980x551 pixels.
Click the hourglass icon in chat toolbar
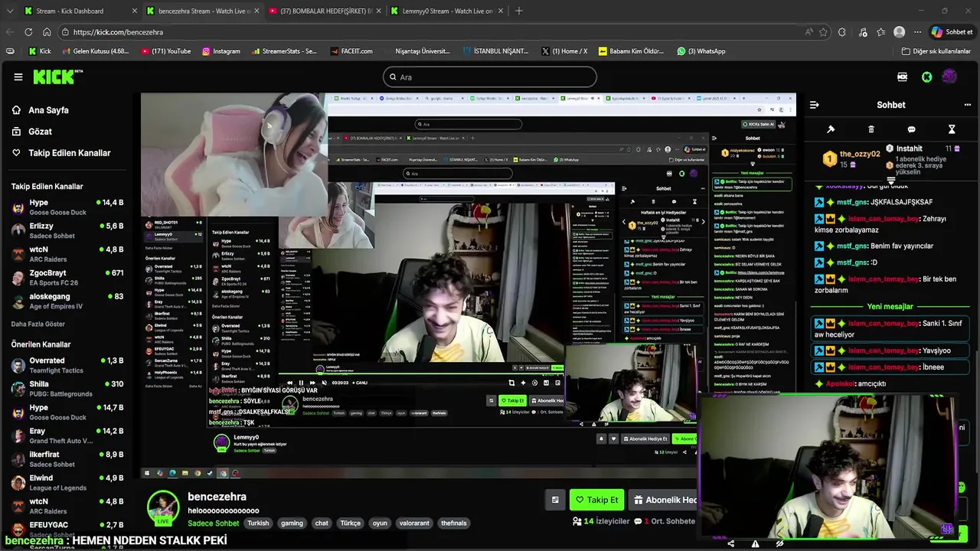952,129
